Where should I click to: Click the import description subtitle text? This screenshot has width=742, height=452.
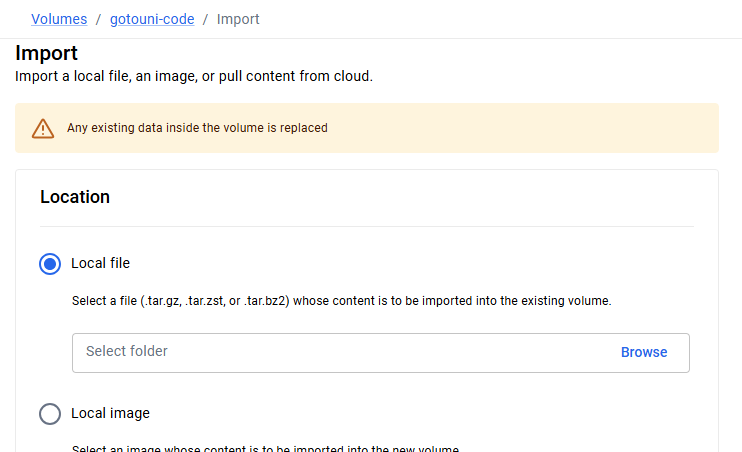click(194, 76)
